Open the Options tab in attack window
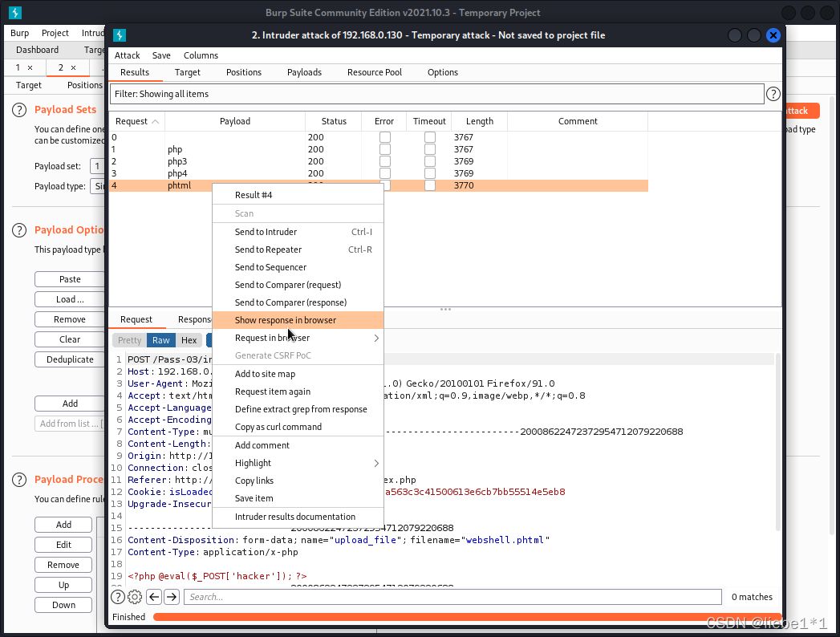The width and height of the screenshot is (840, 637). pyautogui.click(x=443, y=72)
